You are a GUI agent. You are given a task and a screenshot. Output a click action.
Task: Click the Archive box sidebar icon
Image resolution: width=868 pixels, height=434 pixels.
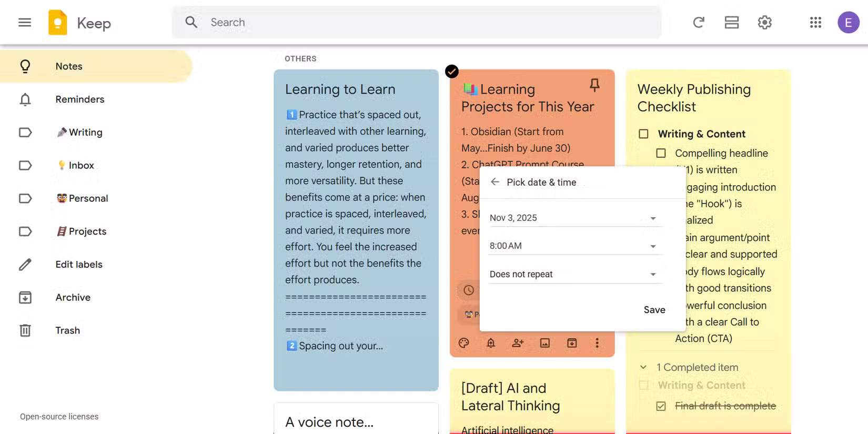[x=25, y=297]
